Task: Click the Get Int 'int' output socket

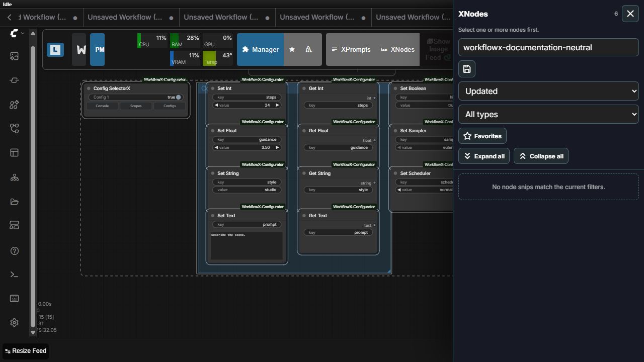Action: pyautogui.click(x=374, y=98)
